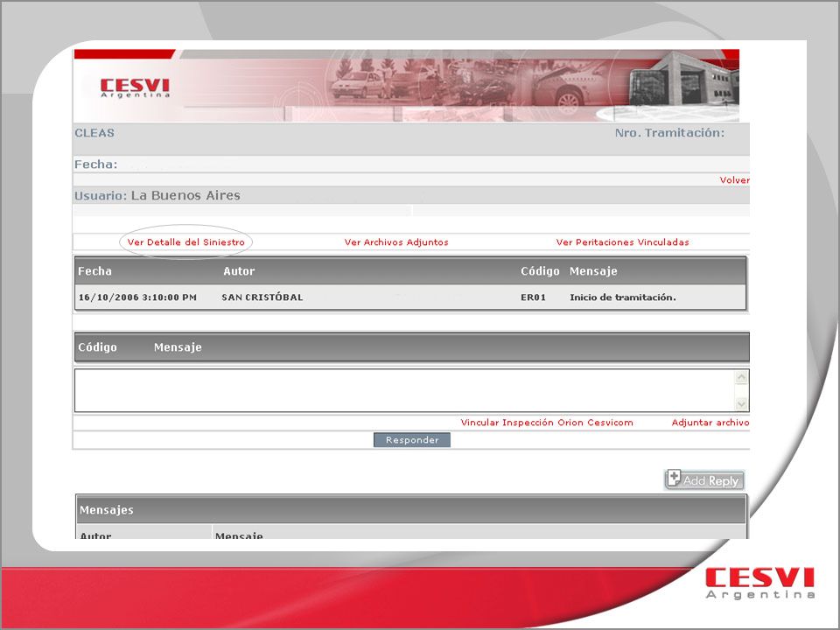The height and width of the screenshot is (630, 840).
Task: Click the Código header beside Autor
Action: (x=540, y=271)
